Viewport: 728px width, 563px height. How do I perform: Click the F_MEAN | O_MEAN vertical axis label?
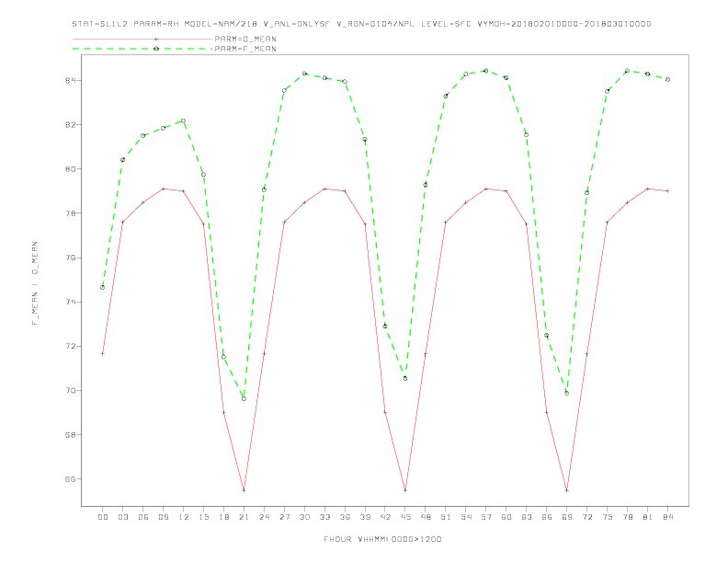[35, 283]
